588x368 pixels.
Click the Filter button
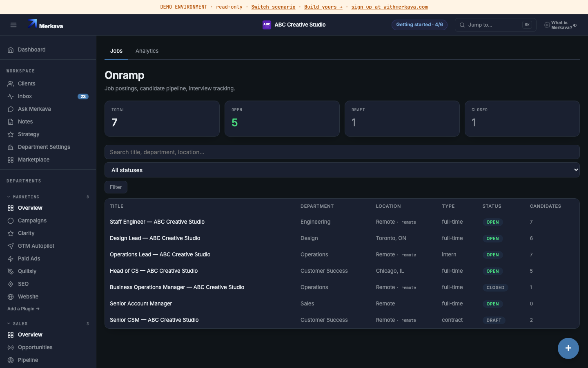click(x=116, y=187)
